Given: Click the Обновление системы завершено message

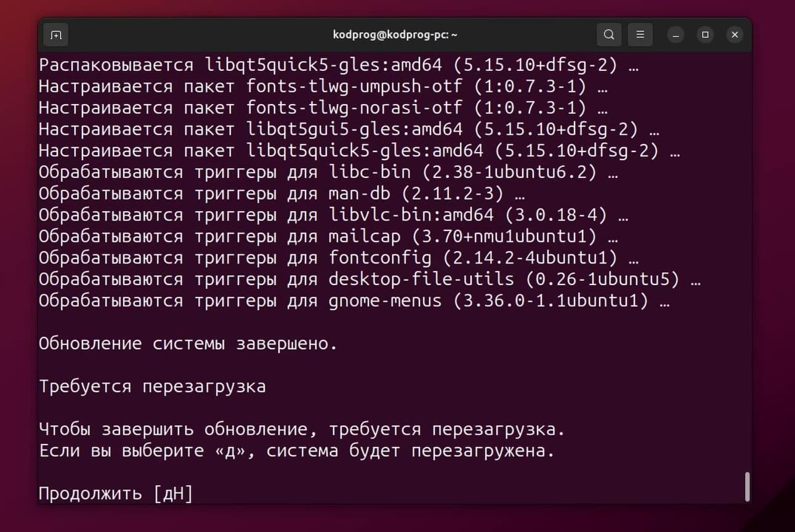Looking at the screenshot, I should click(x=188, y=344).
